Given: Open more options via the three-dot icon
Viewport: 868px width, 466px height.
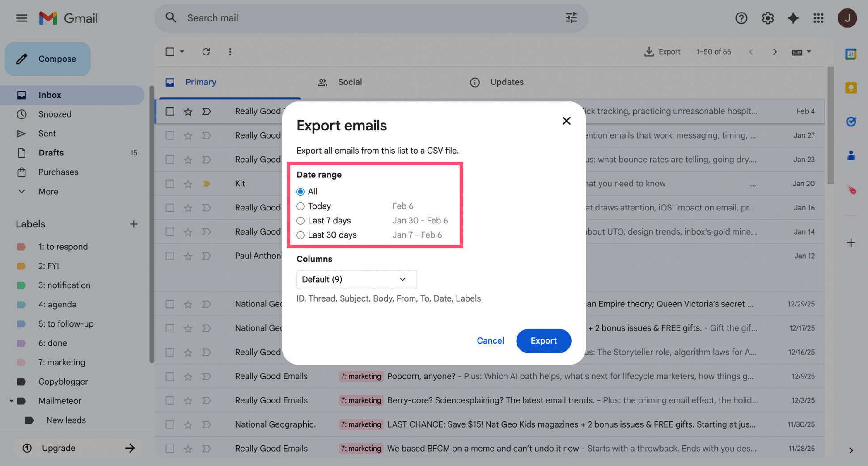Looking at the screenshot, I should pyautogui.click(x=230, y=51).
